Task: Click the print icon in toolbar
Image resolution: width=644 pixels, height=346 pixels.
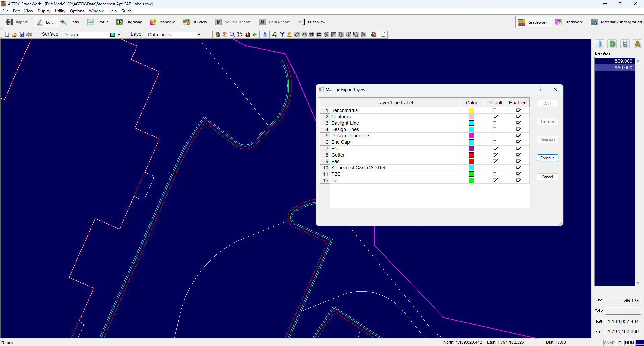Action: (x=30, y=34)
